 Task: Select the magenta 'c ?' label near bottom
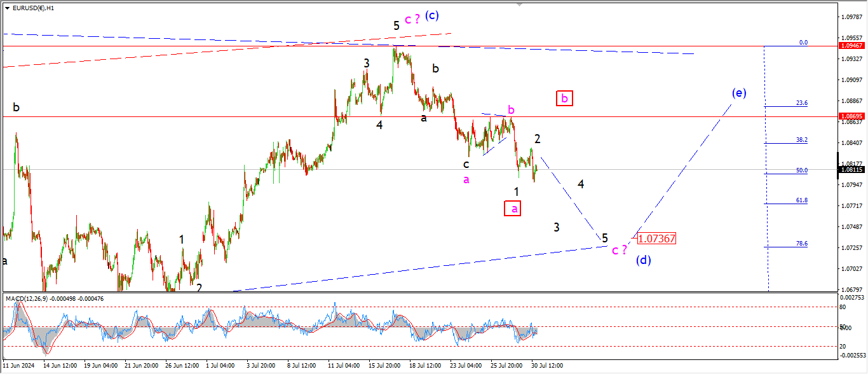click(x=619, y=250)
